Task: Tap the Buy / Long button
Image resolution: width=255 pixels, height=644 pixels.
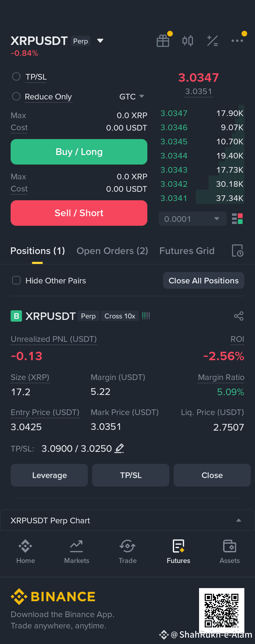Action: [x=79, y=152]
